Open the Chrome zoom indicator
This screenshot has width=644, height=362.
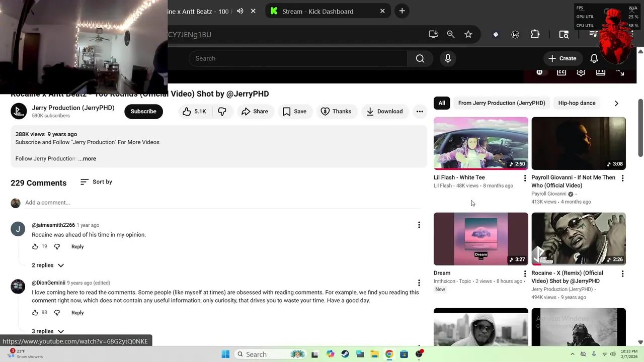[x=451, y=34]
